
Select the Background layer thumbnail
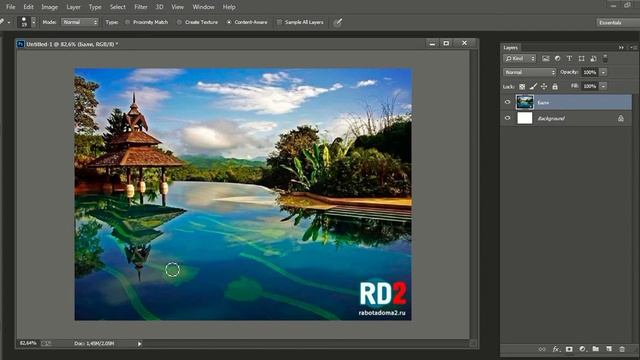(524, 118)
